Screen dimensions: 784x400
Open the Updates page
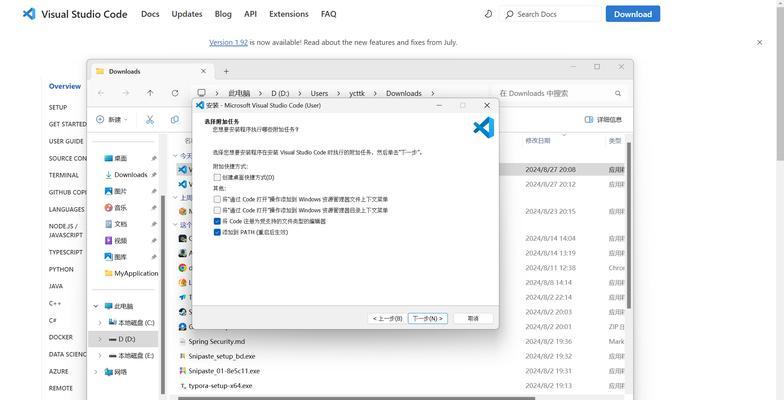[x=187, y=14]
